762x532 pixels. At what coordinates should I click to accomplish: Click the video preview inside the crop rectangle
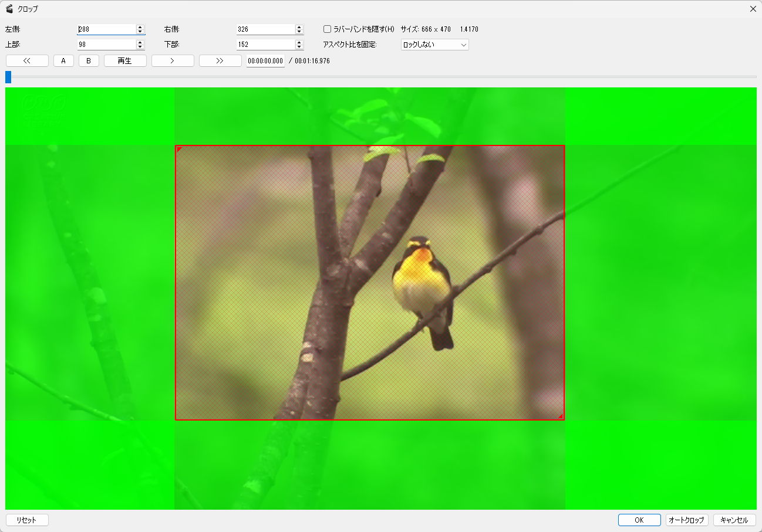370,283
